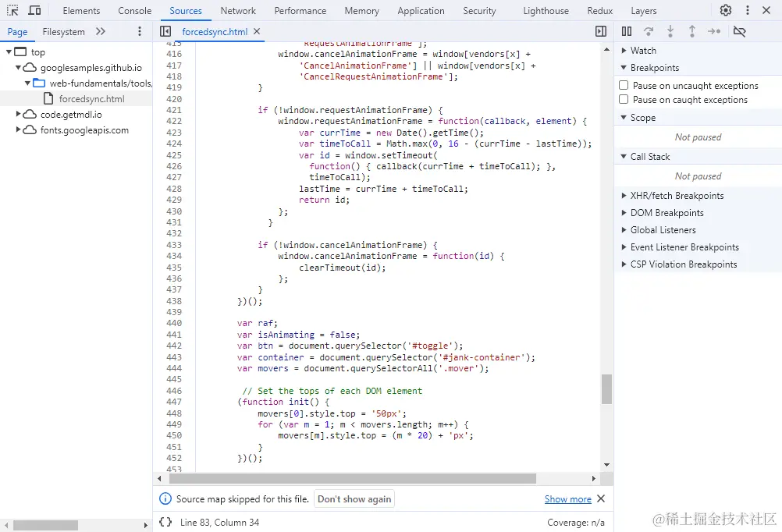This screenshot has width=782, height=532.
Task: Expand CSP Violation Breakpoints section
Action: [x=624, y=264]
